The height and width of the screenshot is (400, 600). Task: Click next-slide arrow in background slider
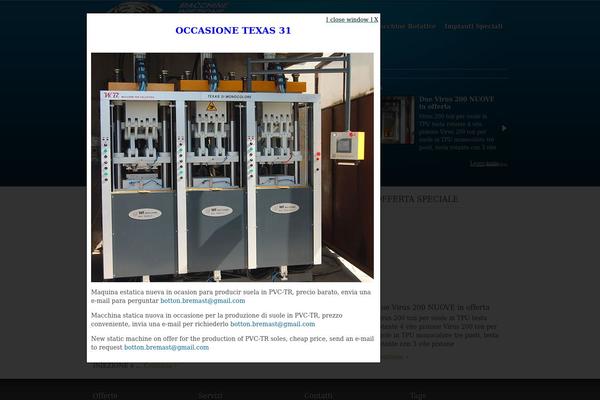coord(504,128)
